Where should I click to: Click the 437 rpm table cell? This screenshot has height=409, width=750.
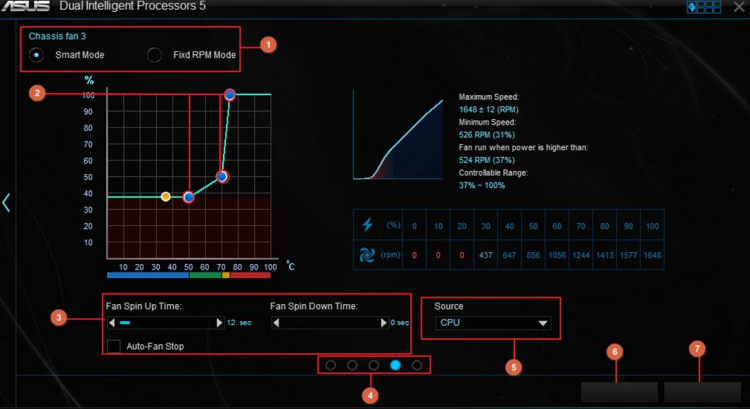coord(485,255)
